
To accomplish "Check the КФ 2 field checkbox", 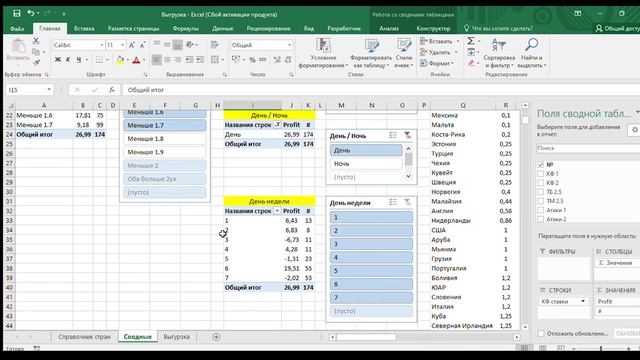I will [541, 183].
